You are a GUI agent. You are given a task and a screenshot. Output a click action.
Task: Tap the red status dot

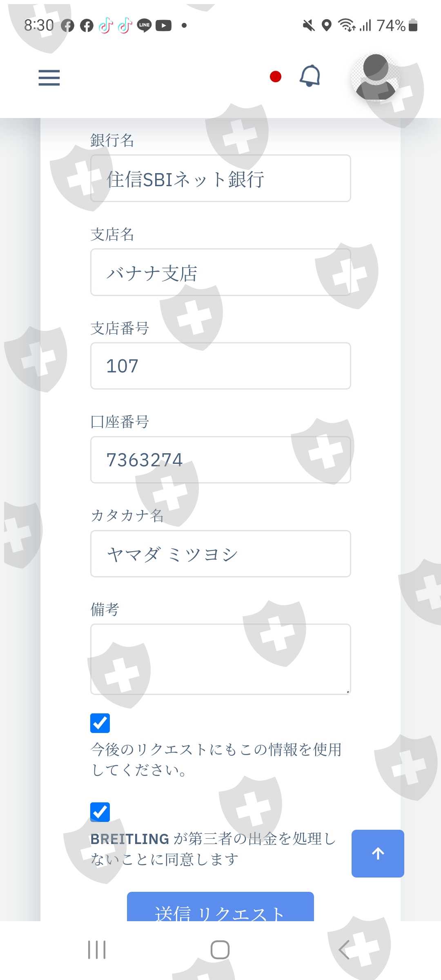276,76
